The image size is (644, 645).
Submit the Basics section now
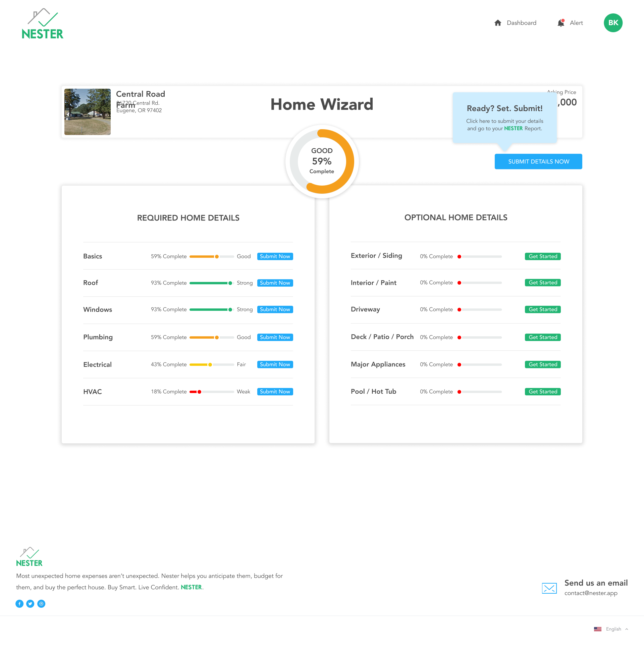coord(275,256)
